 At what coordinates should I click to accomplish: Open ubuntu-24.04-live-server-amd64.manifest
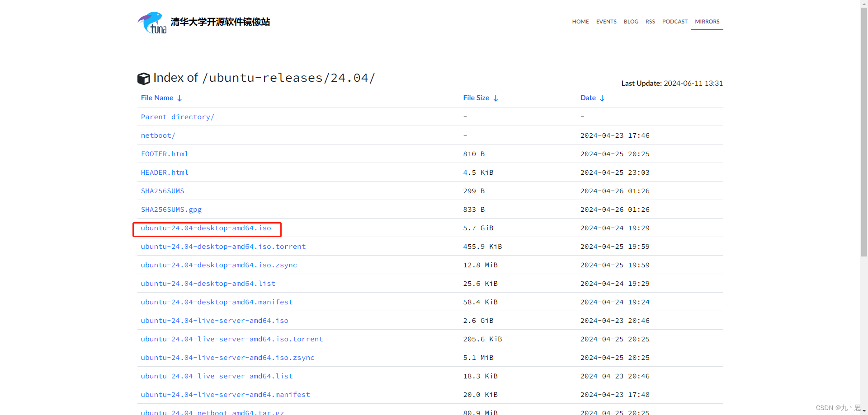[226, 395]
